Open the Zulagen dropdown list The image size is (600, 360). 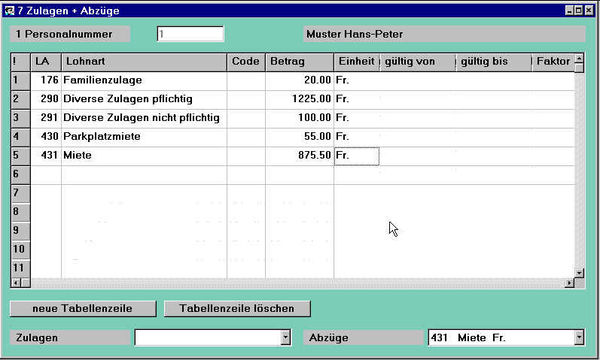tap(285, 338)
